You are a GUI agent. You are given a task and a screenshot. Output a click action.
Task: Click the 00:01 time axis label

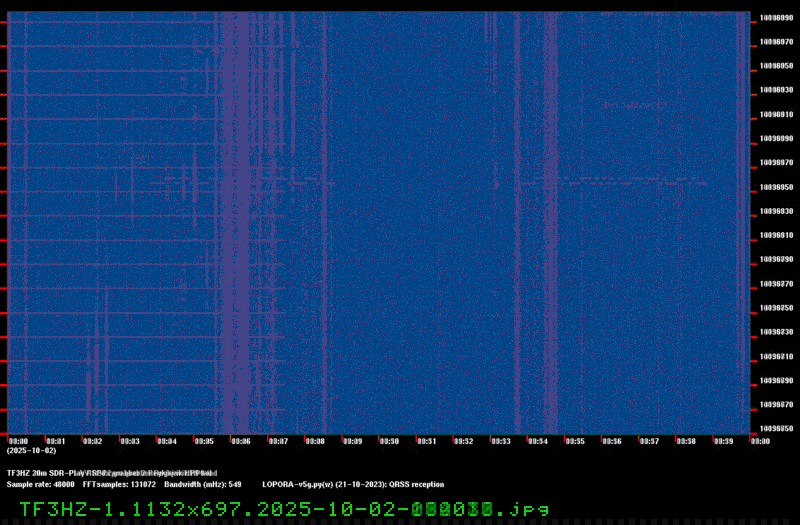[55, 441]
